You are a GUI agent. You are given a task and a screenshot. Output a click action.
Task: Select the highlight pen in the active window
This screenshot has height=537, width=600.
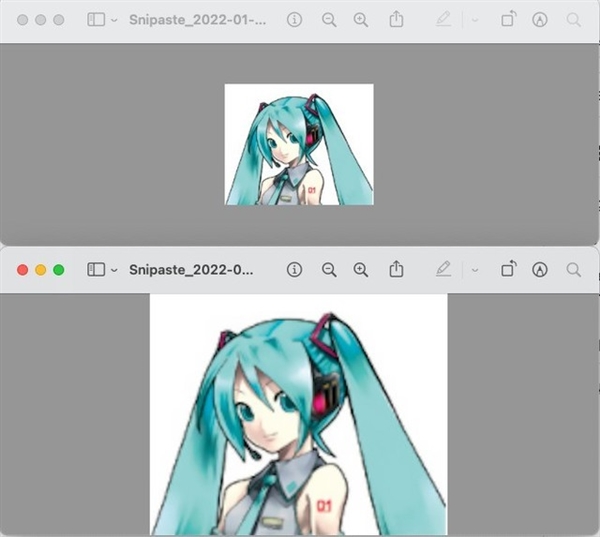tap(444, 270)
